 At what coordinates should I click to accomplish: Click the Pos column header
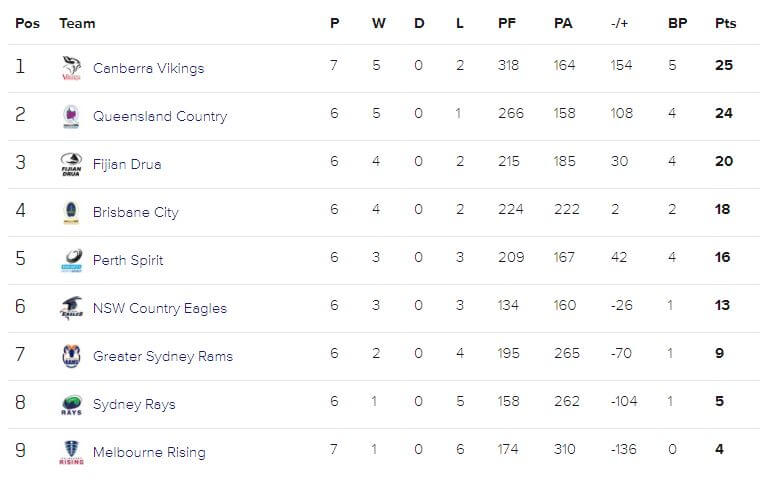(x=28, y=23)
